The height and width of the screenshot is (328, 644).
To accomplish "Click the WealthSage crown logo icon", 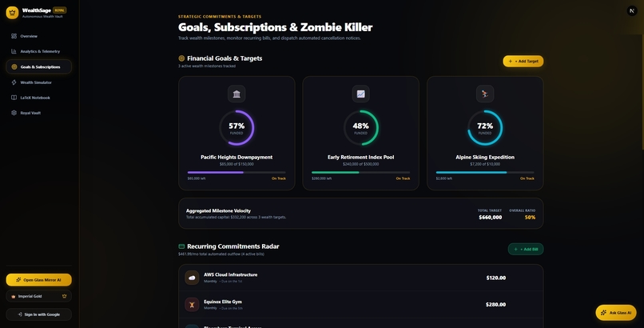I will [12, 13].
